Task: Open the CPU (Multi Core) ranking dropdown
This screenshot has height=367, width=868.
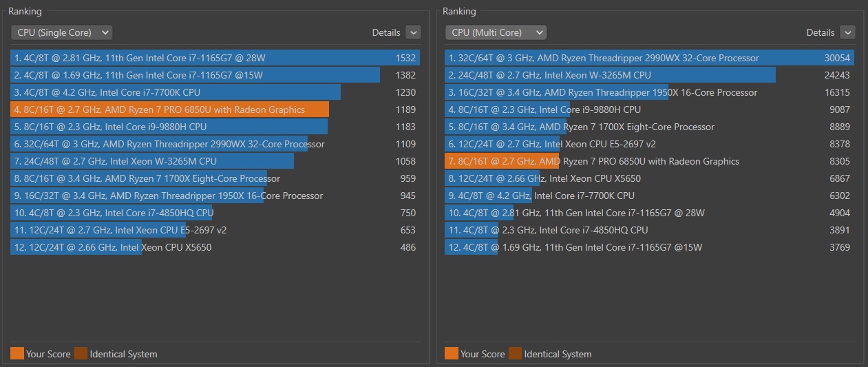Action: pyautogui.click(x=496, y=32)
